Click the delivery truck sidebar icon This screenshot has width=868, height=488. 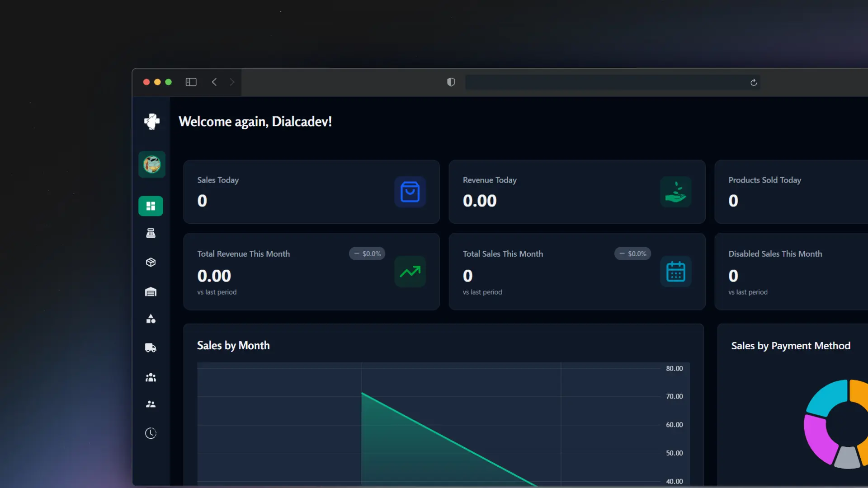coord(151,348)
